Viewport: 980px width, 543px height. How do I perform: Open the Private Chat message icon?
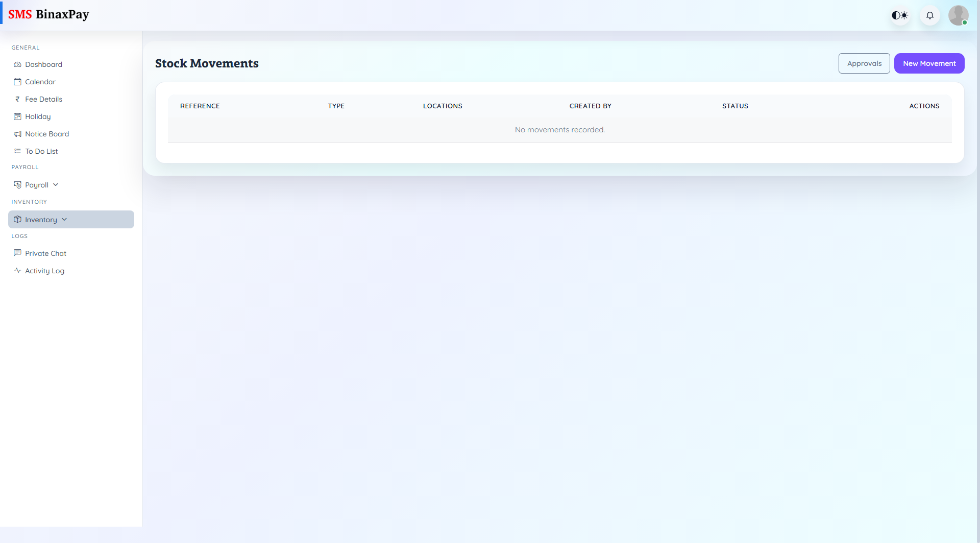17,253
